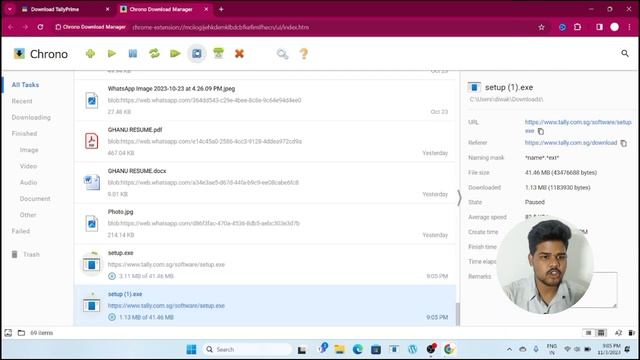Viewport: 640px width, 360px height.
Task: Click the green plus New Task icon
Action: [91, 53]
